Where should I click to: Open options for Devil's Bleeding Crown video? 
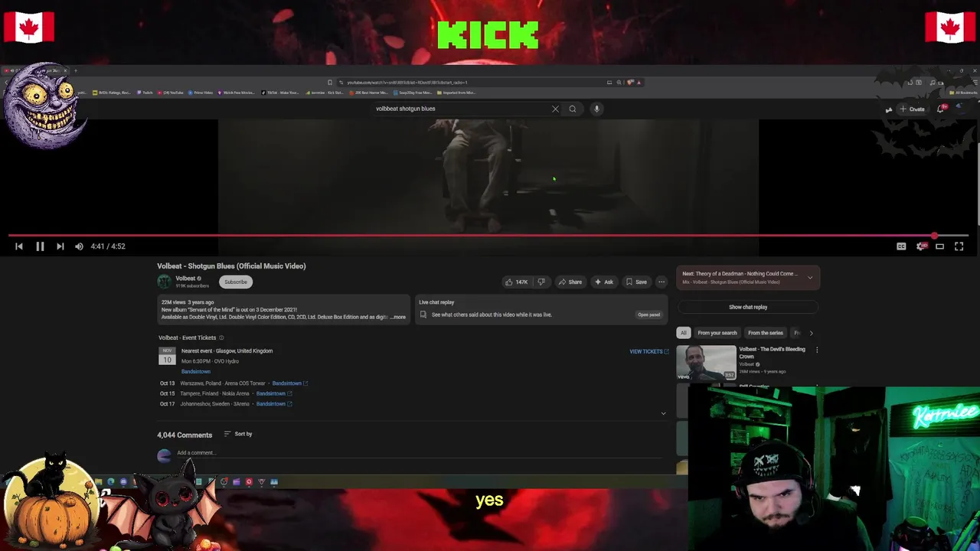click(x=817, y=350)
